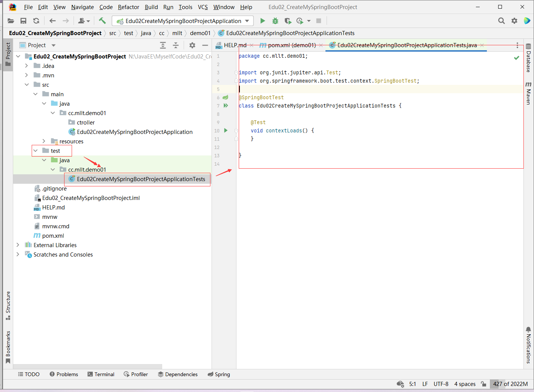
Task: Open the Maven tool window
Action: point(528,93)
